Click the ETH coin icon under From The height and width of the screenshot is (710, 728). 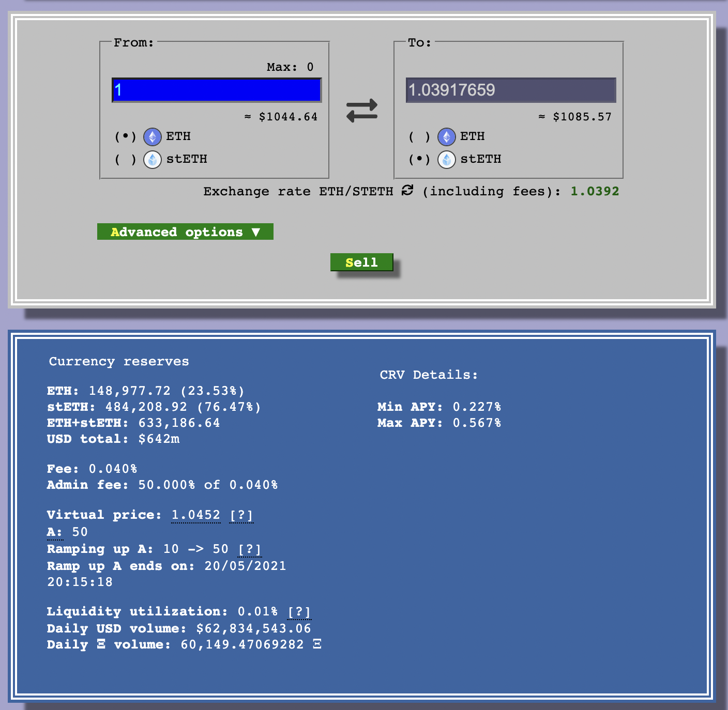pos(153,137)
